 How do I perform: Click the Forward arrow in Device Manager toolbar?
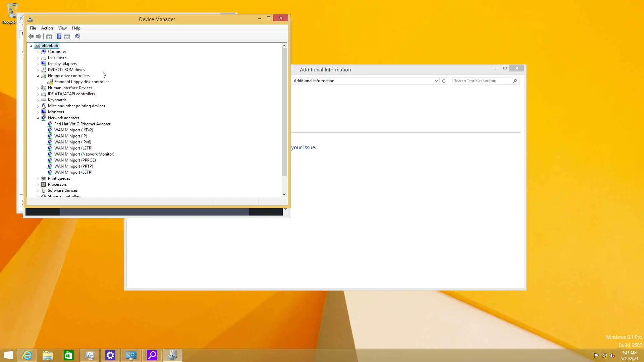click(39, 36)
